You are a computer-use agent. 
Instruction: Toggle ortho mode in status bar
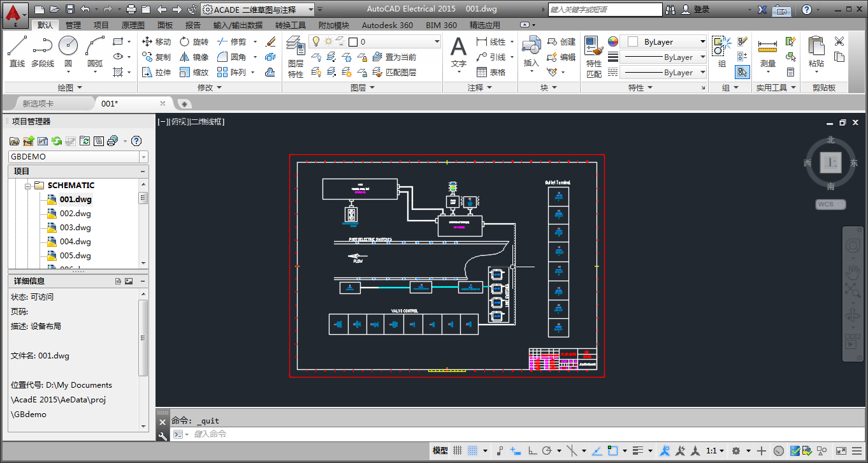pos(532,451)
